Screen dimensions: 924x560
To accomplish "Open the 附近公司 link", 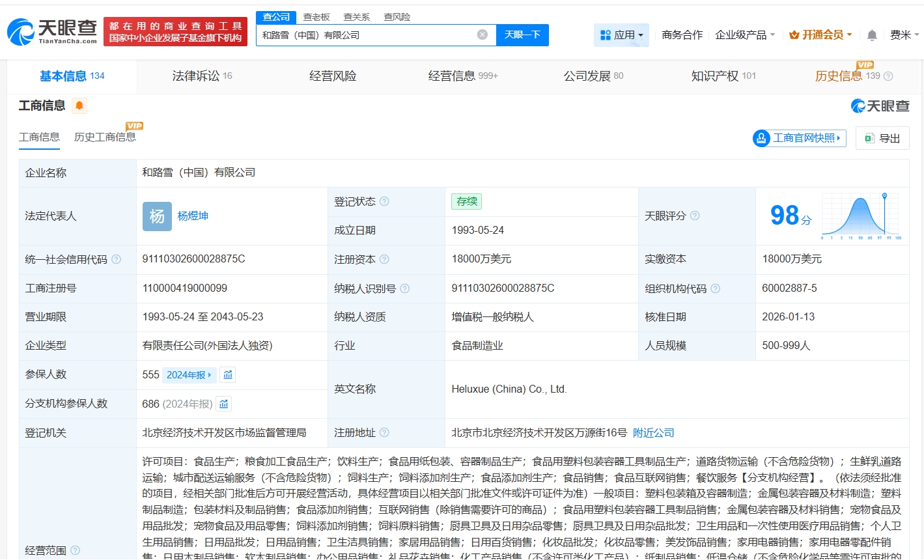I will point(653,433).
